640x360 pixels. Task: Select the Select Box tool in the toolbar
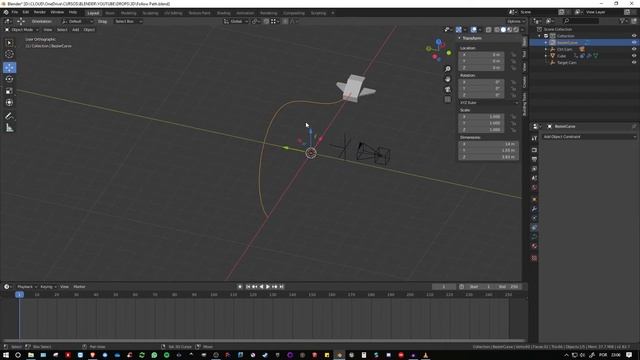pos(9,43)
